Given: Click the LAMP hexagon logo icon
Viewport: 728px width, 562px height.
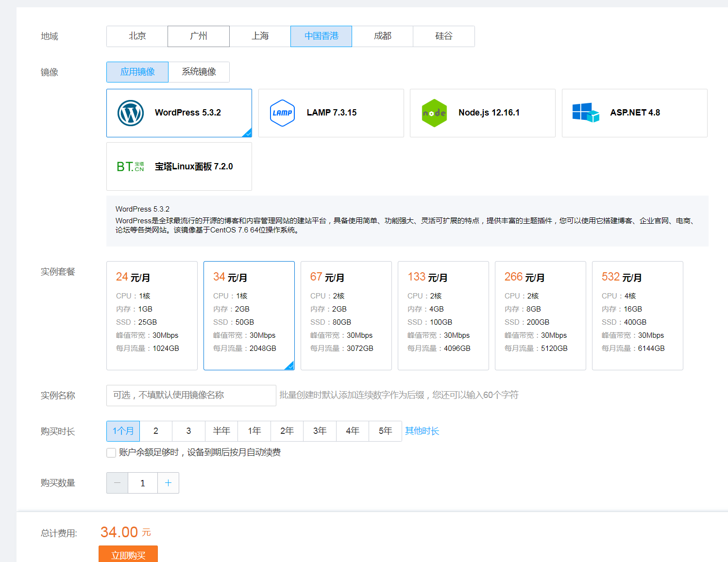Looking at the screenshot, I should point(282,113).
